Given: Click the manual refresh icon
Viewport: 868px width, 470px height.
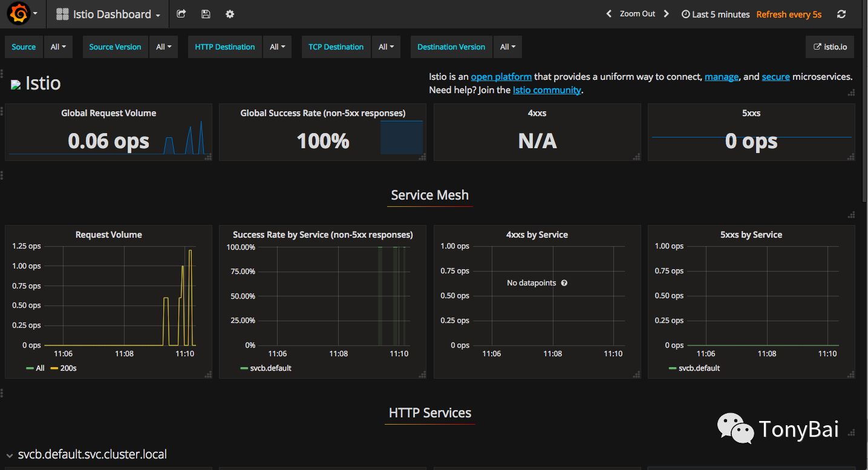Looking at the screenshot, I should [841, 14].
